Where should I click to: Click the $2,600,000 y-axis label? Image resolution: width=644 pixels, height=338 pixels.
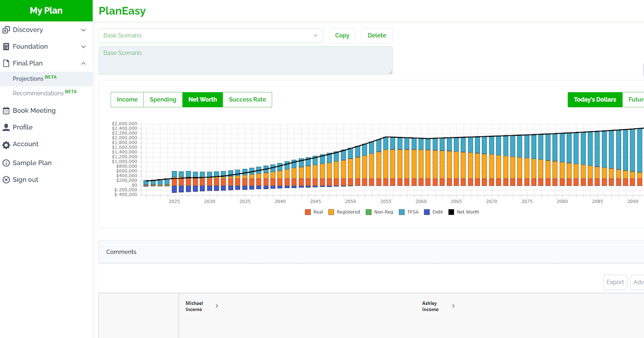(x=125, y=124)
